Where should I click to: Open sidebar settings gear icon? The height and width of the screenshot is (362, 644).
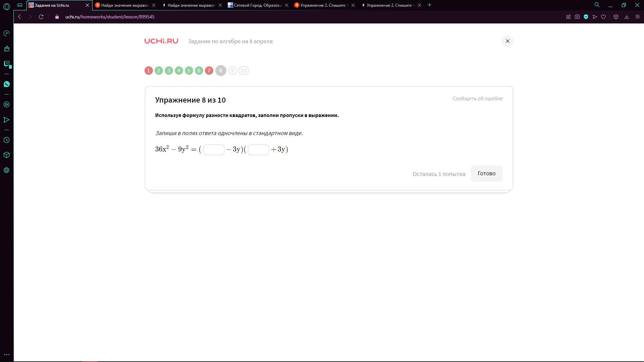[6, 170]
